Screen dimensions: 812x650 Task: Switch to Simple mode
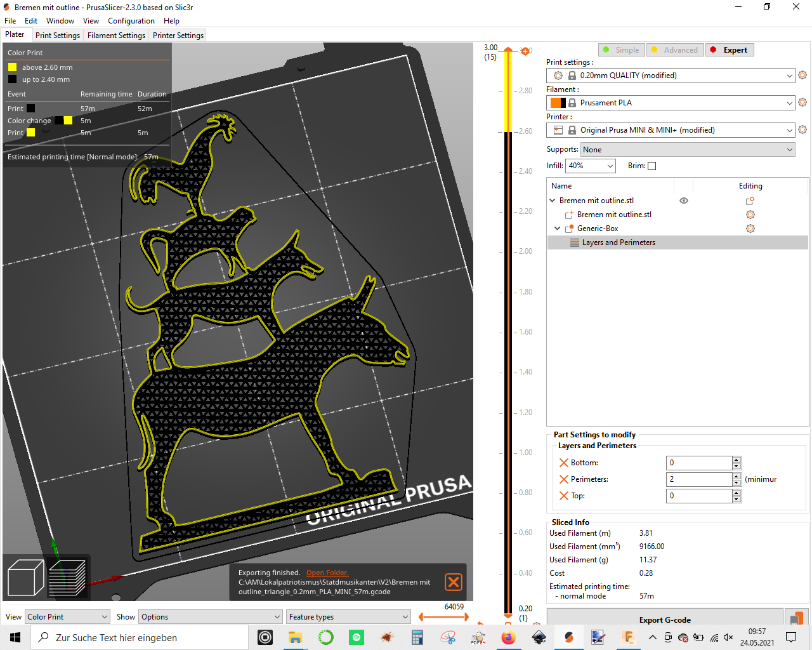click(x=621, y=50)
